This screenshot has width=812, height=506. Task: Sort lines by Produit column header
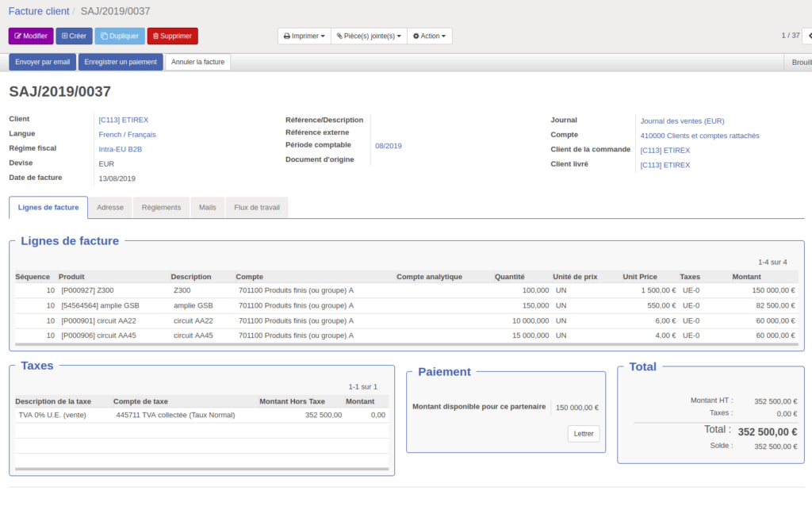click(x=71, y=277)
